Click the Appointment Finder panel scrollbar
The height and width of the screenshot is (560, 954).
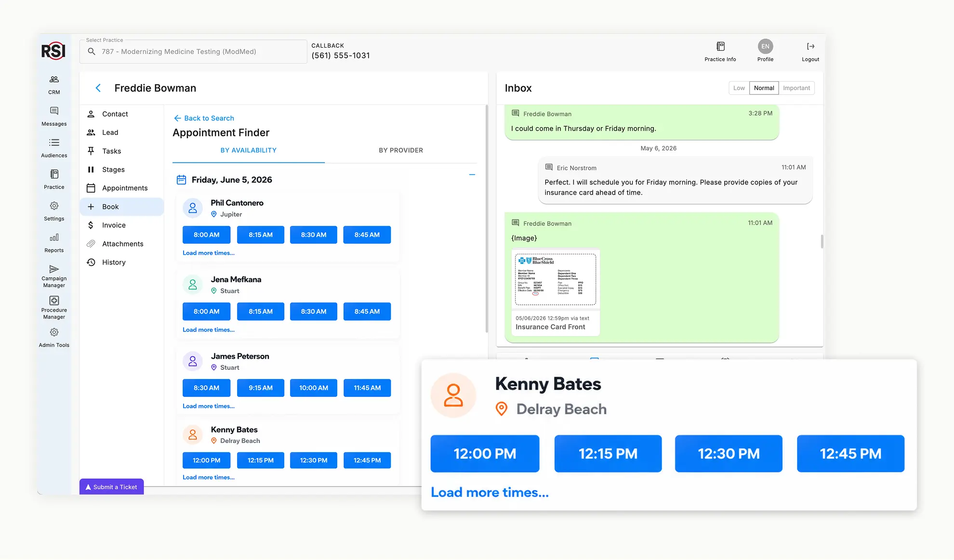(x=487, y=218)
